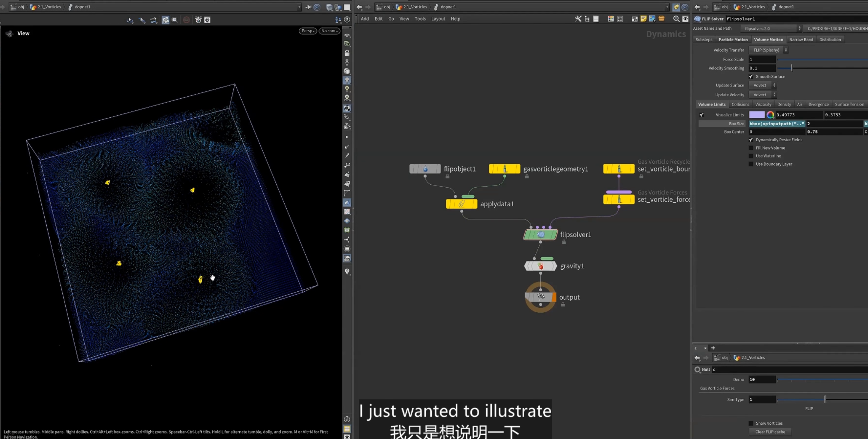
Task: Click the Clear FLIP cache button
Action: 770,432
